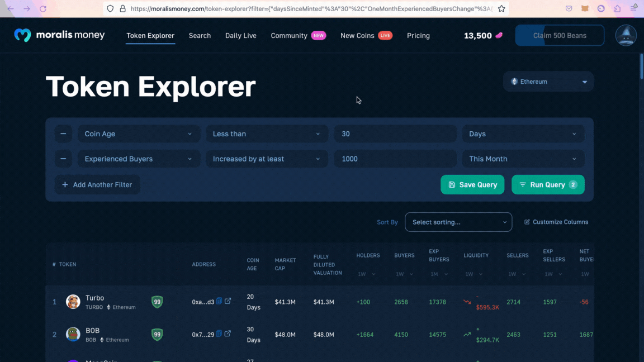Open the Pocket save icon in browser toolbar

point(569,8)
